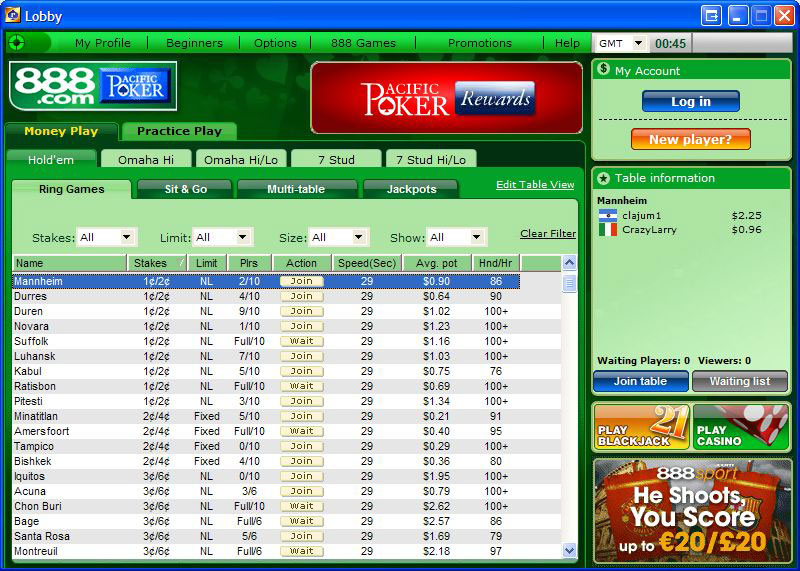Select the Omaha Hi/Lo tab
800x571 pixels.
click(x=241, y=159)
